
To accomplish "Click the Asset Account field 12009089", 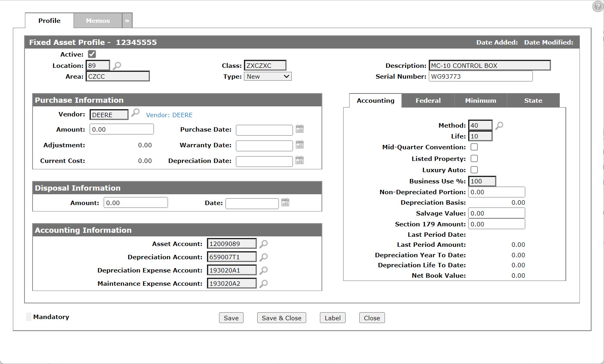I will (x=232, y=244).
